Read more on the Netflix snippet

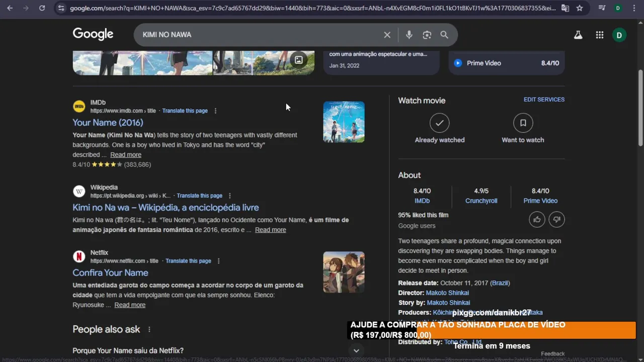point(130,305)
